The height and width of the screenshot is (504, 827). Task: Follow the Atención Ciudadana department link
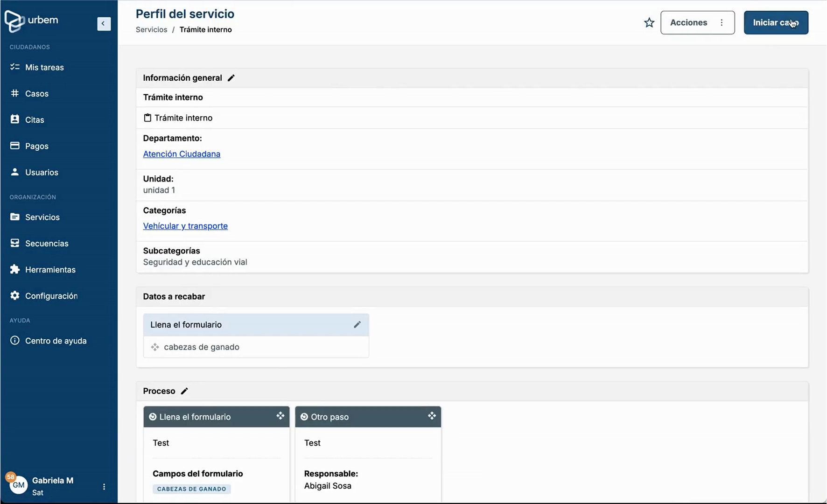(x=182, y=154)
